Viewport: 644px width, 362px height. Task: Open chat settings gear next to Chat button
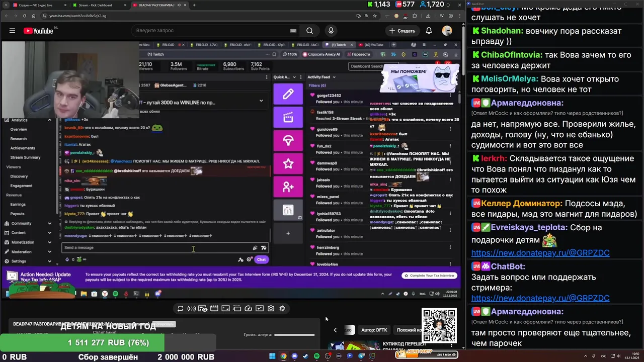pos(249,259)
